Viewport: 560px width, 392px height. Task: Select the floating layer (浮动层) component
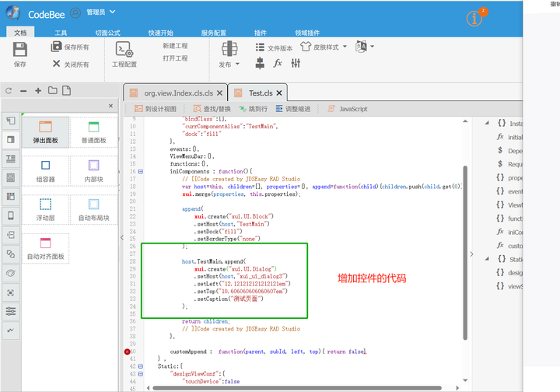45,209
